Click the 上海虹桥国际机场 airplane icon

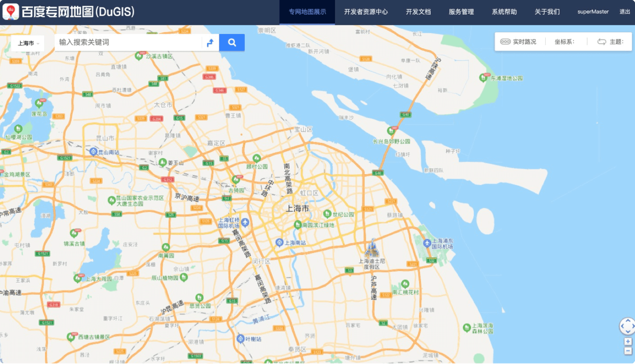pos(245,223)
